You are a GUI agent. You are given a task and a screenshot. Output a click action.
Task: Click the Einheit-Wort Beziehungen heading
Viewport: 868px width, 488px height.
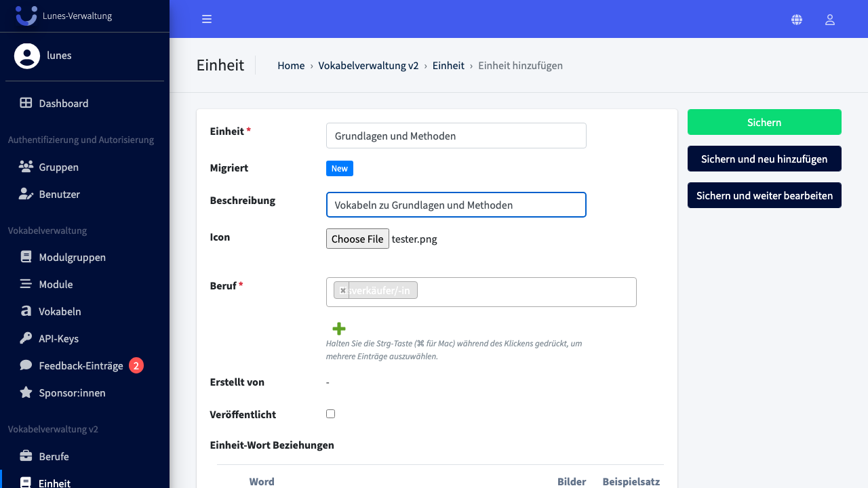[x=272, y=445]
